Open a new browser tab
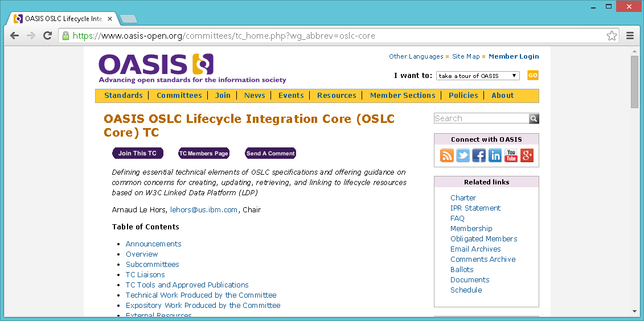The height and width of the screenshot is (321, 644). point(129,19)
